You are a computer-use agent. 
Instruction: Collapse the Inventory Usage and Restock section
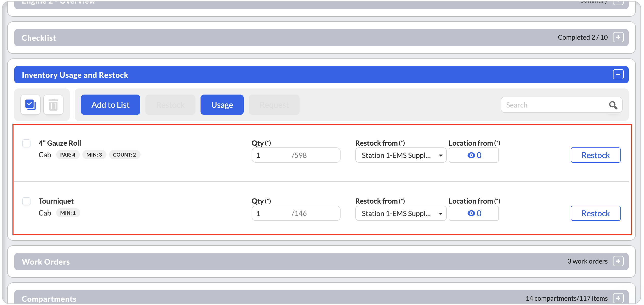[x=618, y=74]
